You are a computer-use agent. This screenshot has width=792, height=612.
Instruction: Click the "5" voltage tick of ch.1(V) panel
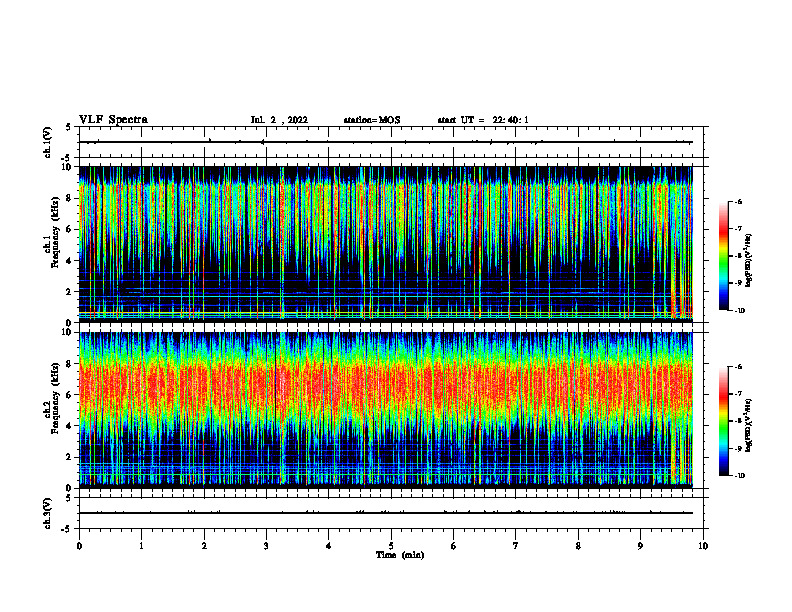click(x=70, y=127)
